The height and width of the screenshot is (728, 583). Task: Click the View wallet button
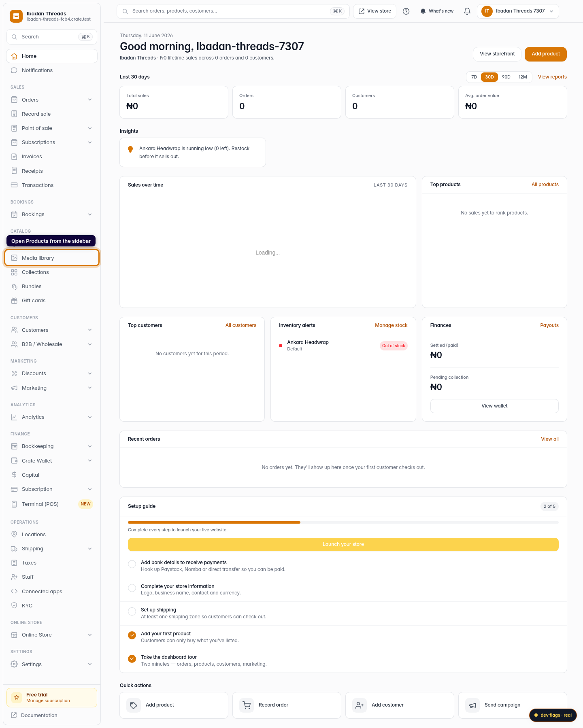[494, 406]
